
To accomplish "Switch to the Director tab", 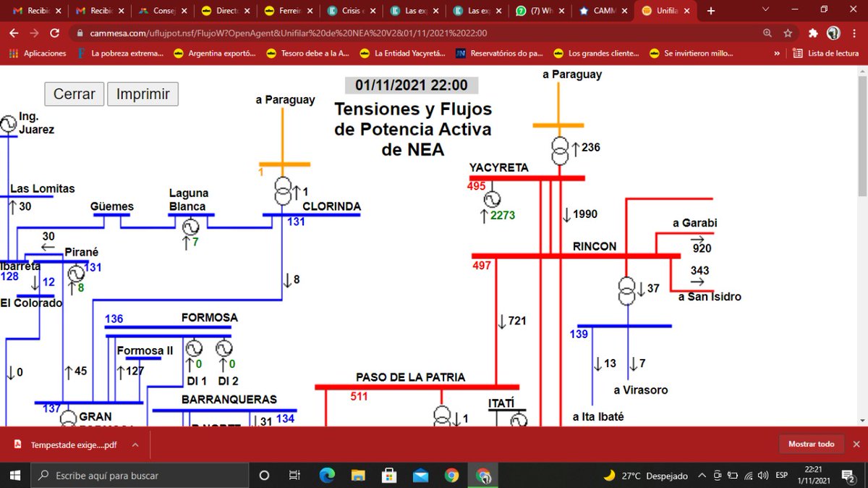I will coord(226,11).
